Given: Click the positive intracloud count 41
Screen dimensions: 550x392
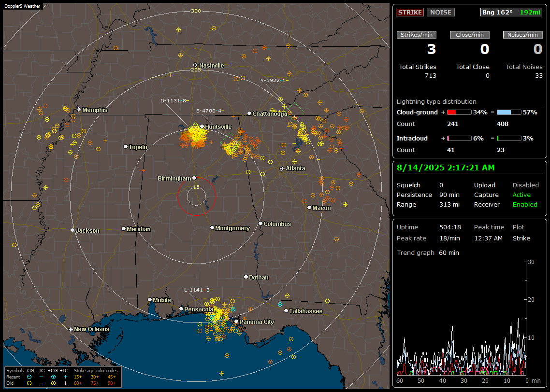Looking at the screenshot, I should (x=451, y=150).
